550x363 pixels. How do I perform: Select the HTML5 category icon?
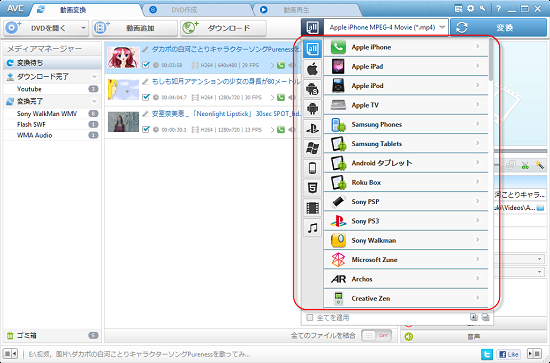click(312, 188)
